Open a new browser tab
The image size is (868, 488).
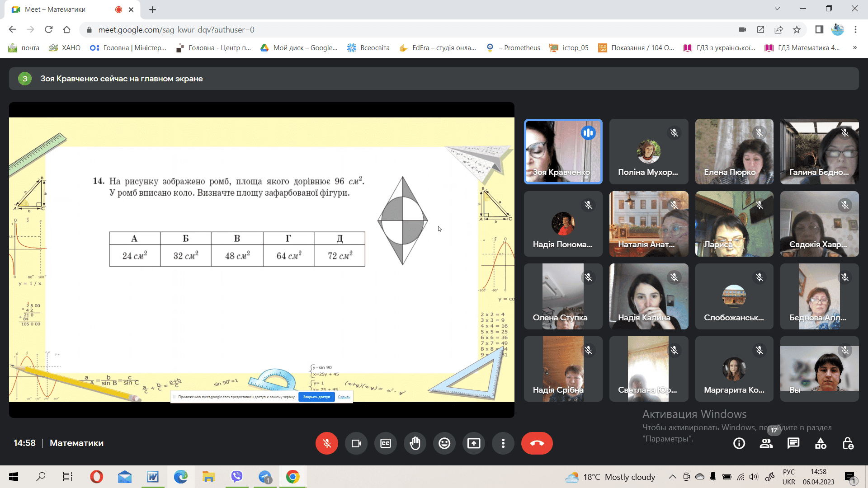(152, 9)
